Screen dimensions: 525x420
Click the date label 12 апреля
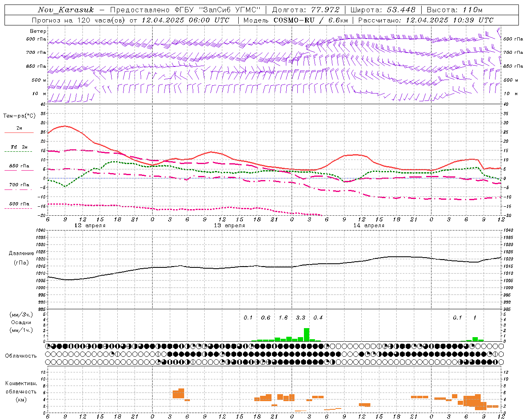click(x=90, y=226)
